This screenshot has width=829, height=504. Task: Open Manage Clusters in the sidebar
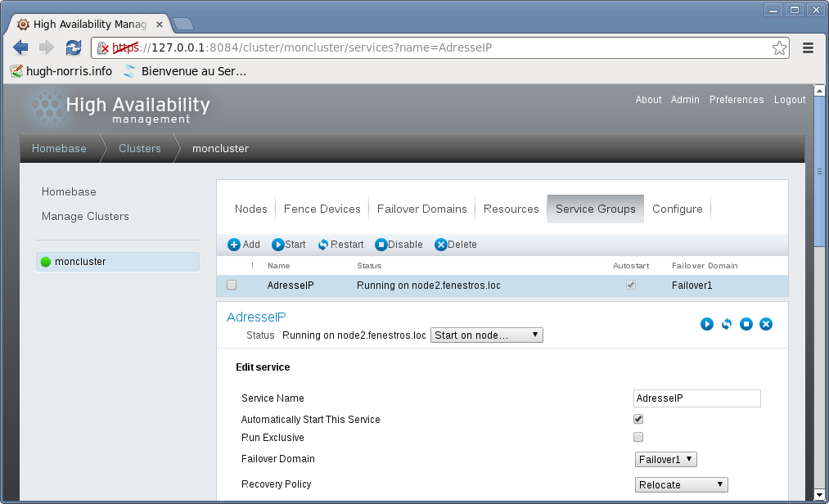point(85,216)
